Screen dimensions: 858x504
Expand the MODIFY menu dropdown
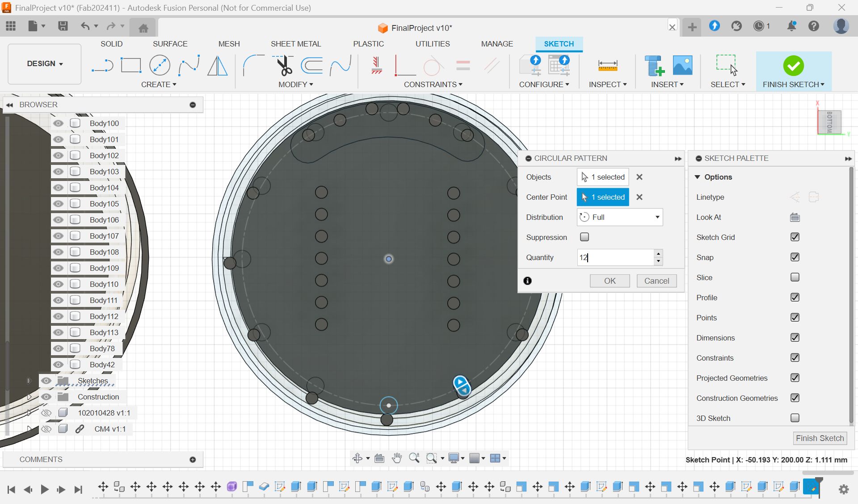[295, 84]
